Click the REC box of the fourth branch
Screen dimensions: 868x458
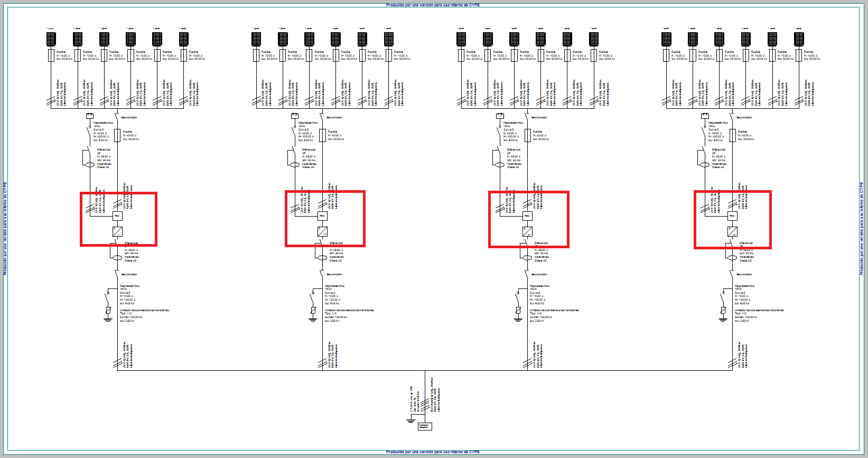[732, 216]
